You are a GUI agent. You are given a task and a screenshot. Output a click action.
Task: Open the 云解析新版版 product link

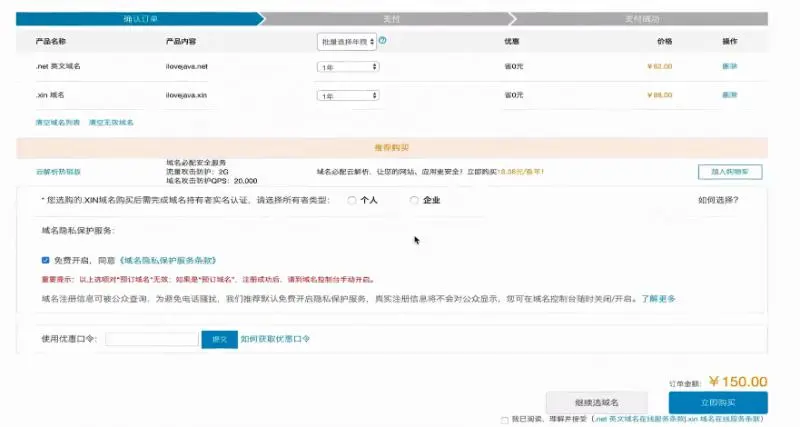[58, 172]
